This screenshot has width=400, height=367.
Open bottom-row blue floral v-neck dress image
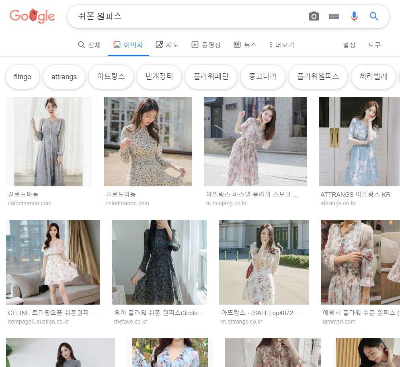pos(170,352)
